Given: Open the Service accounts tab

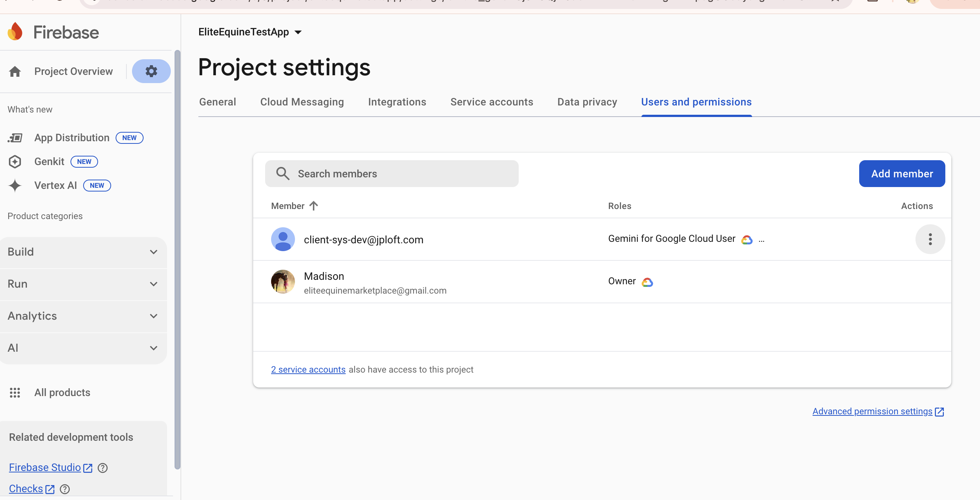Looking at the screenshot, I should tap(491, 102).
